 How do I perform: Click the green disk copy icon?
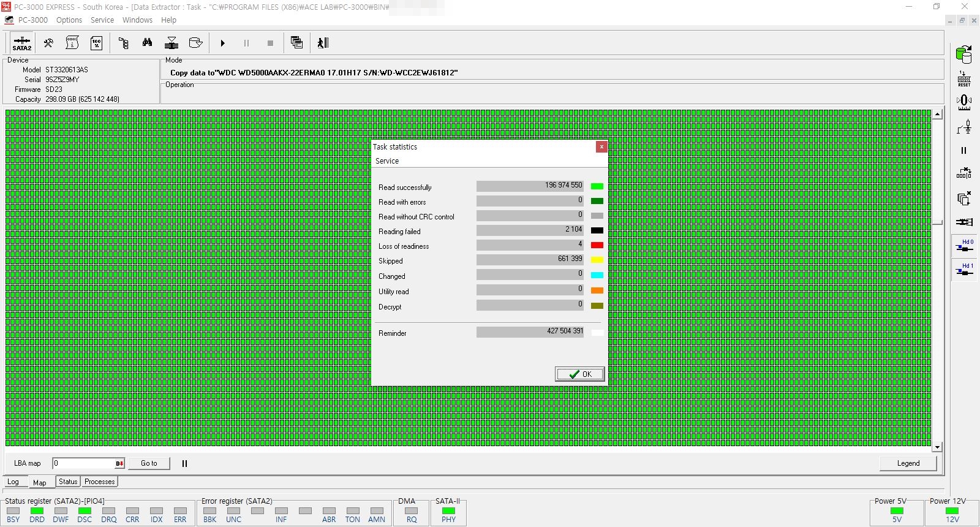pyautogui.click(x=964, y=55)
